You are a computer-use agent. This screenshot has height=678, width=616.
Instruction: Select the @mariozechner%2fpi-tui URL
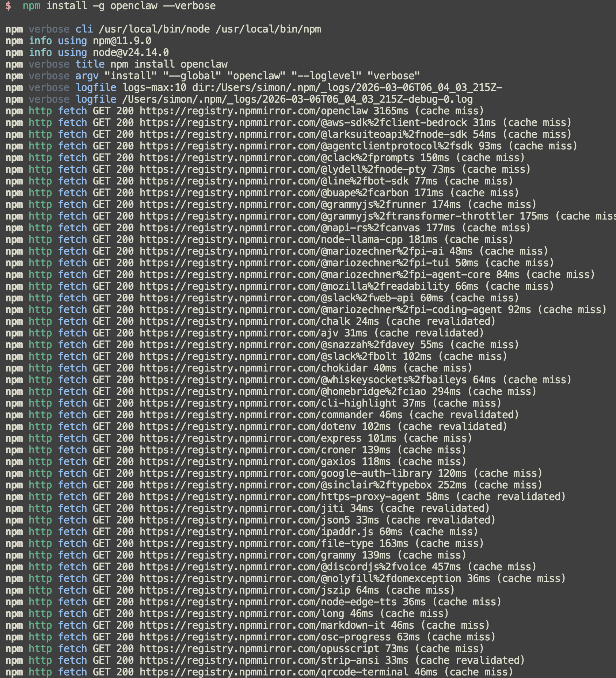tap(294, 263)
